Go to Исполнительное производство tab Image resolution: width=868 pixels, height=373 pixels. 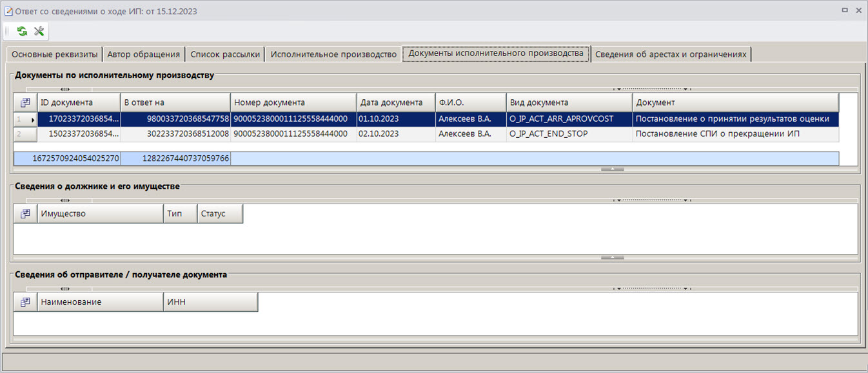[x=333, y=54]
